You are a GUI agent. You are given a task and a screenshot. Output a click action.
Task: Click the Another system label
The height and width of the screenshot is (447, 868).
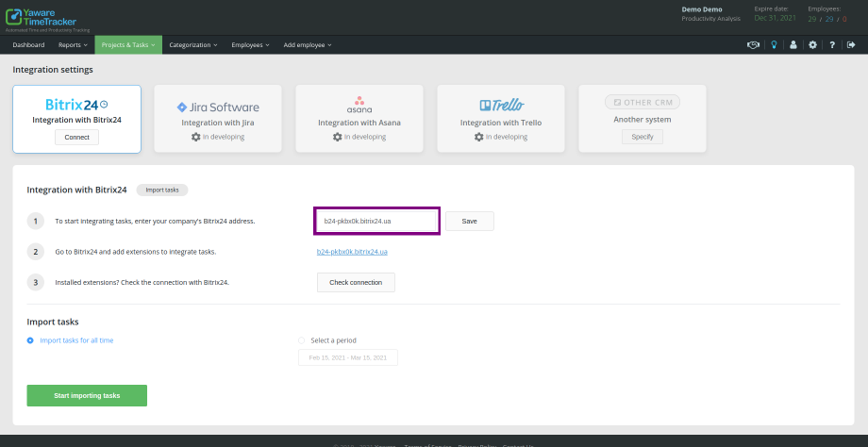tap(643, 120)
